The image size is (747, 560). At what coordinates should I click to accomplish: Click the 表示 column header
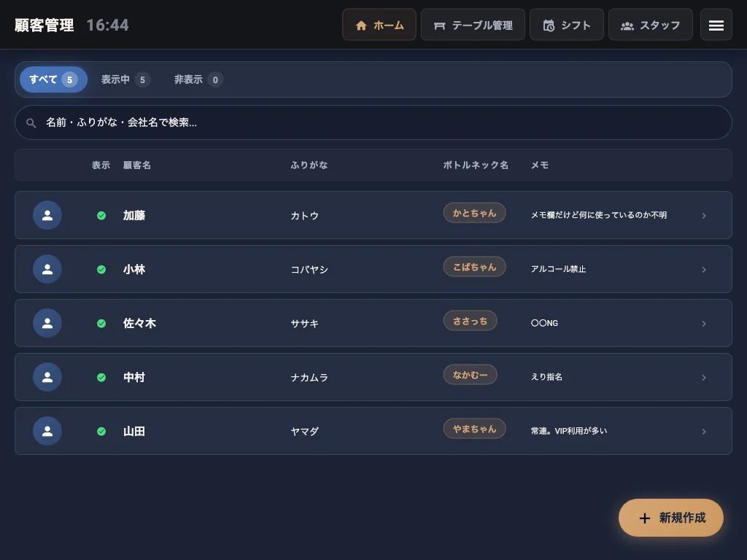(101, 166)
